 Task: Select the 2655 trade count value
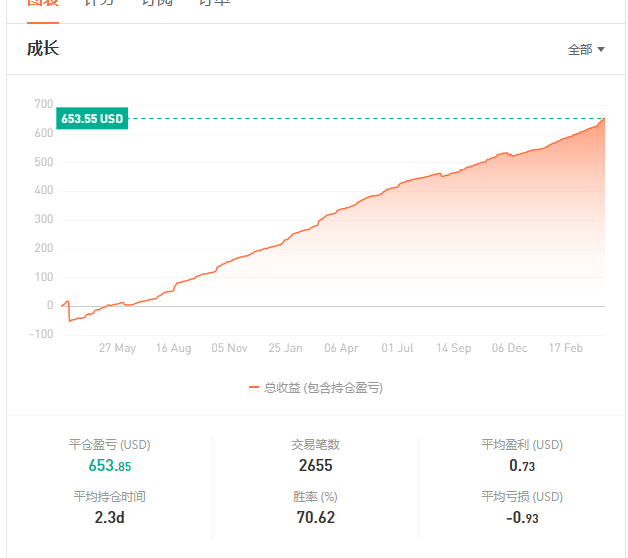(316, 465)
